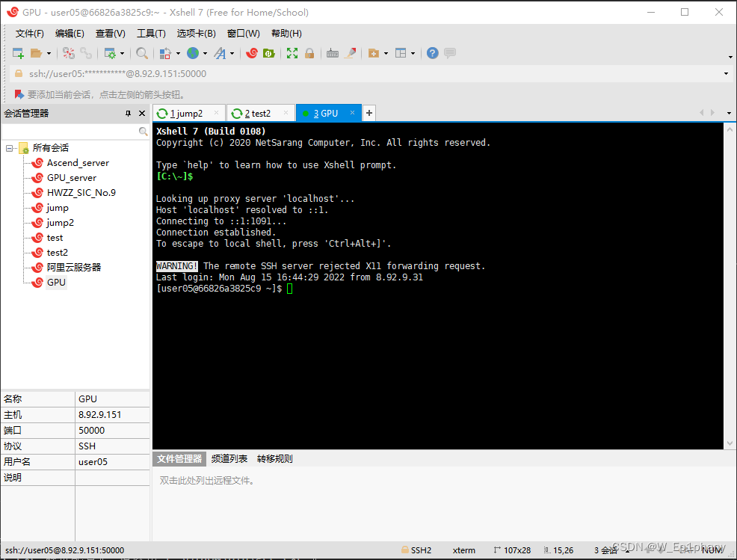Click the session Properties toolbar icon
This screenshot has height=560, width=737.
coord(111,52)
